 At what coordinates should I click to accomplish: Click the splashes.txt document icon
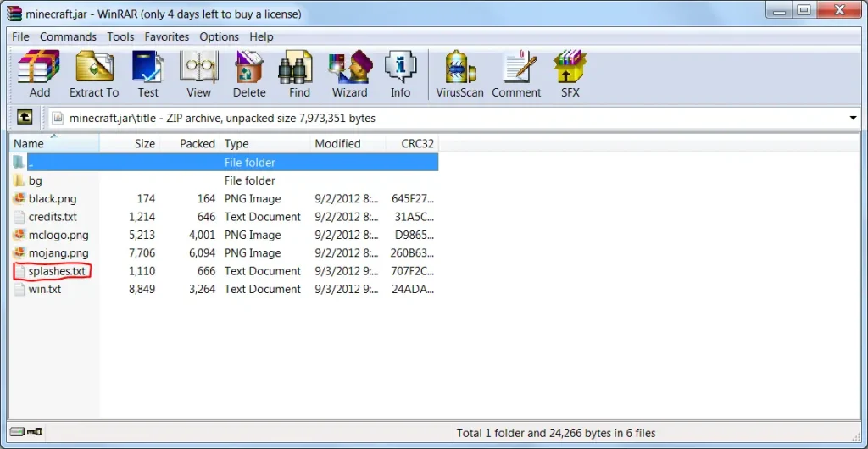pos(19,271)
